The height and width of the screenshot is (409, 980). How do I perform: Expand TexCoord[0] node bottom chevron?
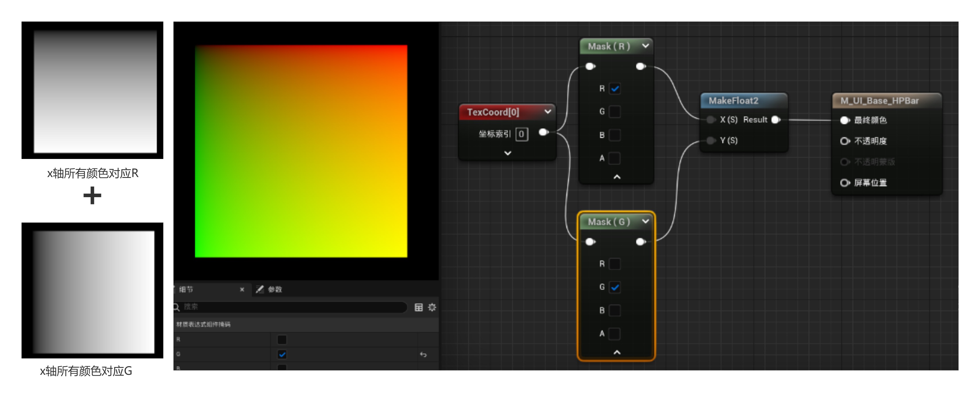coord(508,153)
